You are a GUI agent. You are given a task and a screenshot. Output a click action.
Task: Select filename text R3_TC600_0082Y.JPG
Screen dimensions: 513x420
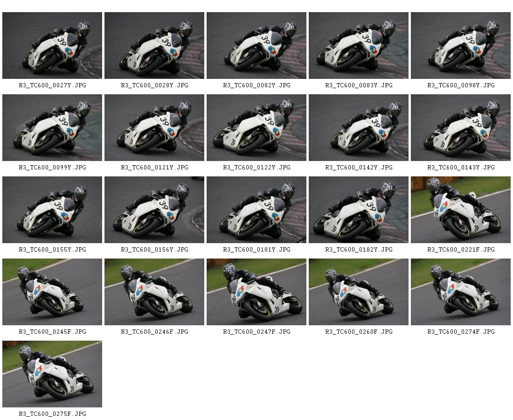(256, 85)
